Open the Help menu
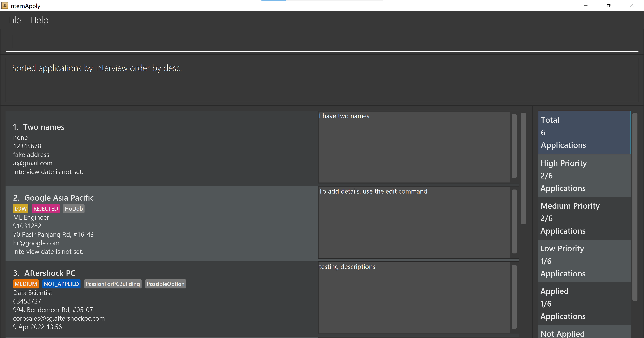644x338 pixels. pos(39,20)
